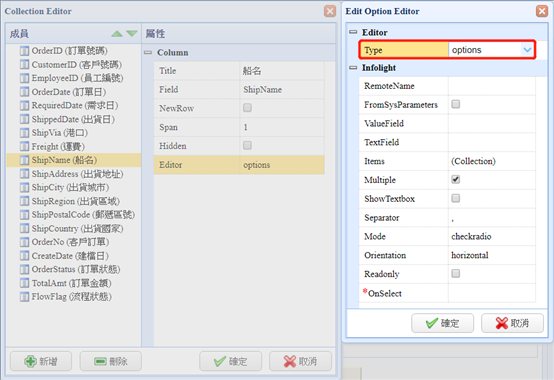Viewport: 554px width, 380px height.
Task: Click the Mode value checkradio
Action: click(492, 236)
